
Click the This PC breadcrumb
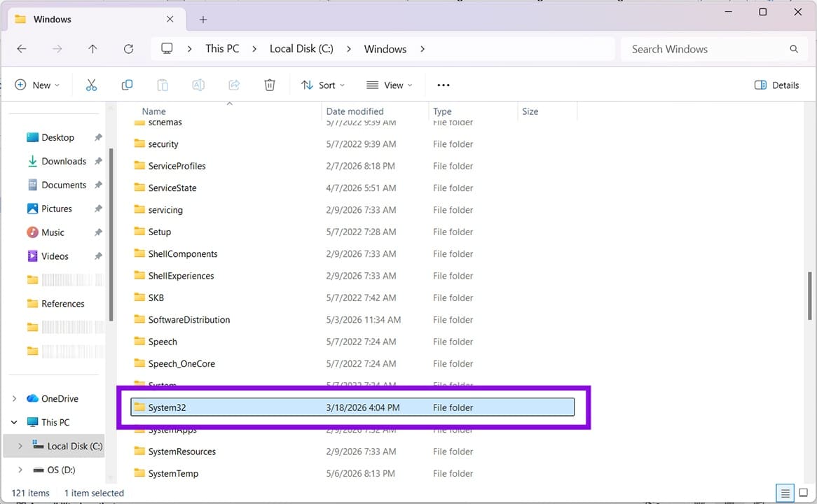(x=222, y=49)
